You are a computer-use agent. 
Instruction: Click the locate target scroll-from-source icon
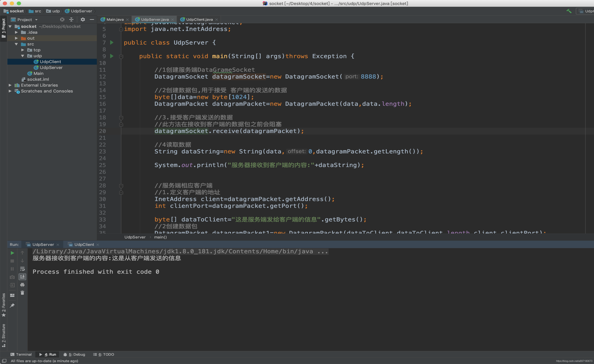coord(62,19)
